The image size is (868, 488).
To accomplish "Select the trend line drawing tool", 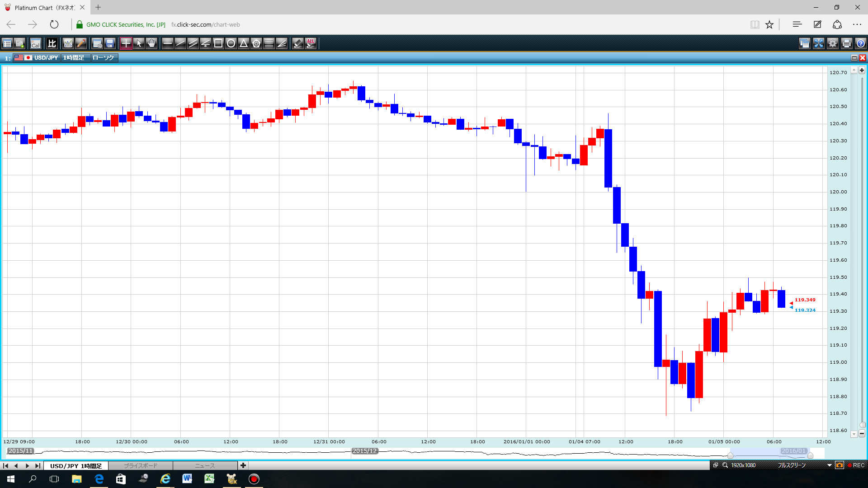I will 180,43.
